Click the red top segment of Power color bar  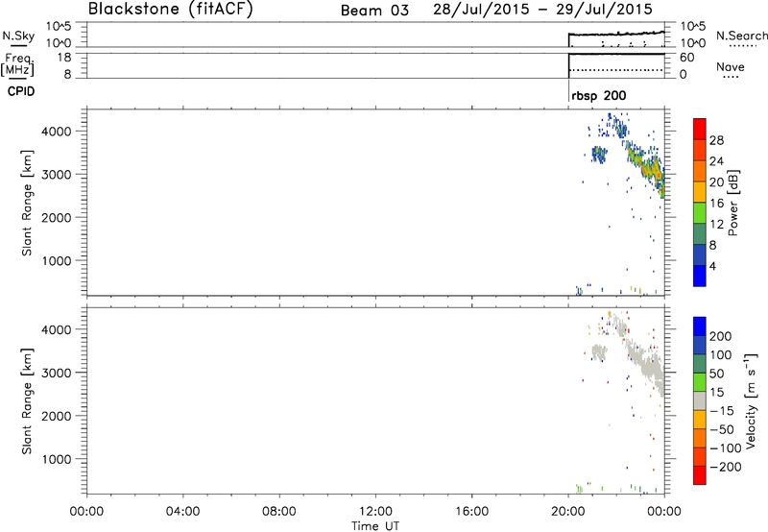[x=700, y=129]
